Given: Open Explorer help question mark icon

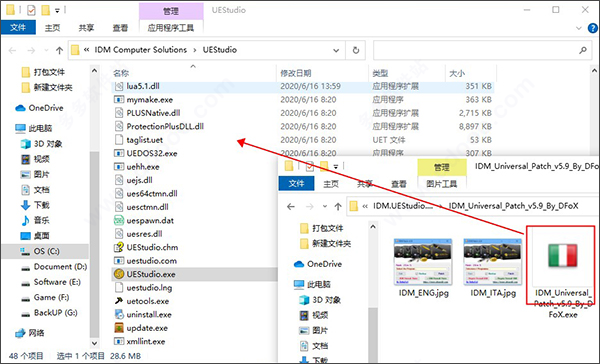Looking at the screenshot, I should point(593,28).
